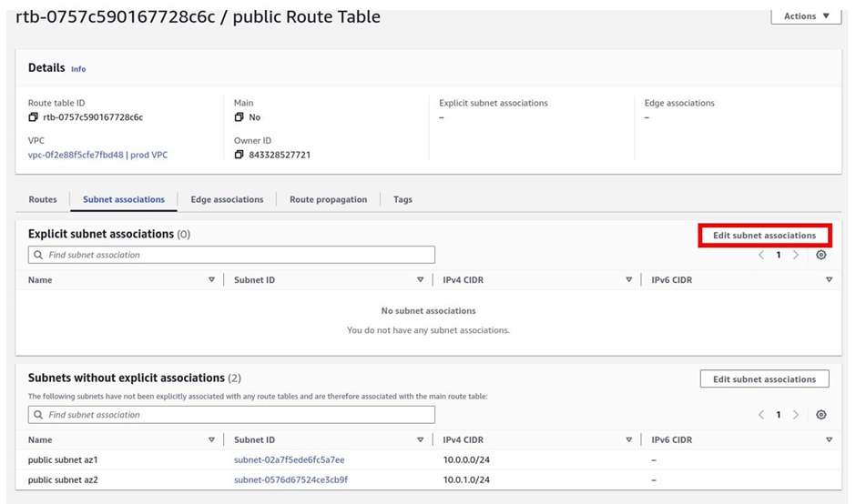Viewport: 856px width, 504px height.
Task: Open the Actions dropdown menu
Action: tap(806, 15)
